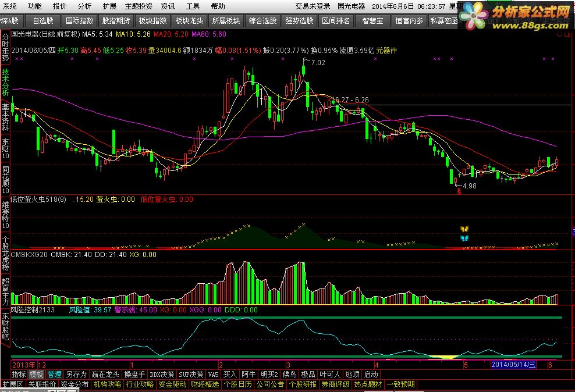This screenshot has height=392, width=575.
Task: Open the 帮助 menu
Action: (218, 6)
